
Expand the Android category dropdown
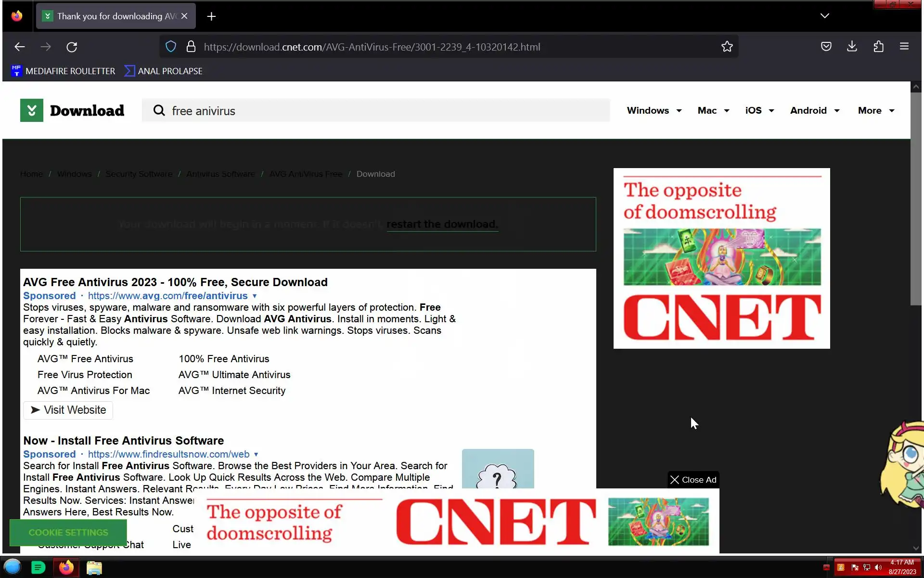(814, 111)
